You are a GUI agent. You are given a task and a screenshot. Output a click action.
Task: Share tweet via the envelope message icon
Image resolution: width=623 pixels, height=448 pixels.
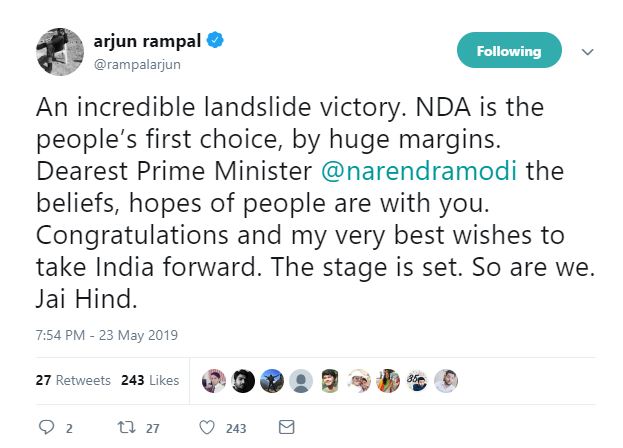point(286,427)
